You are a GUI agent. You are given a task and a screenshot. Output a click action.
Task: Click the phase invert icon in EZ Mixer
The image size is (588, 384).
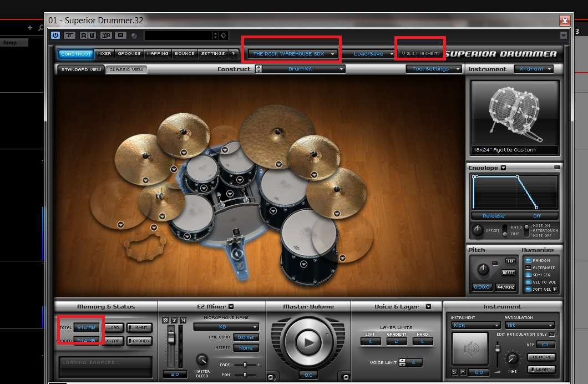pos(166,320)
